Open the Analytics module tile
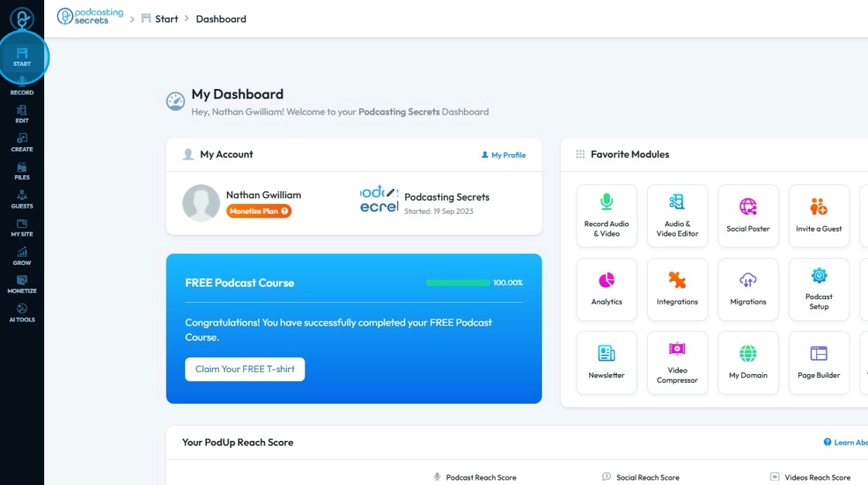 coord(606,289)
